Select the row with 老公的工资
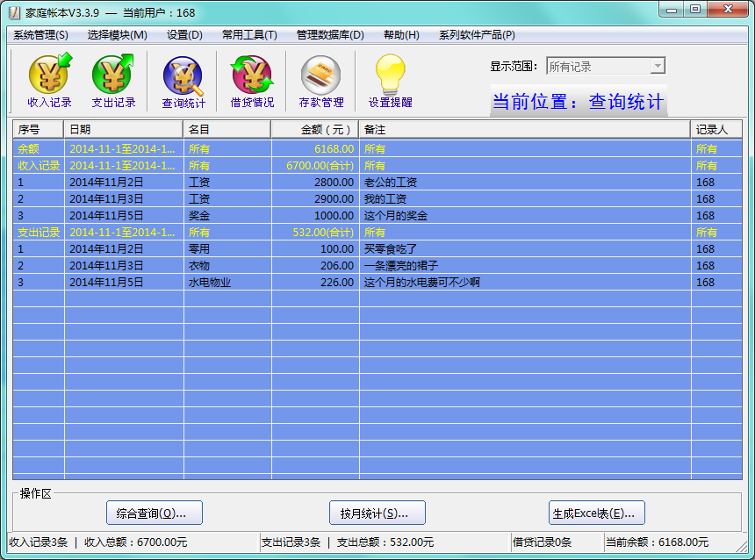 pyautogui.click(x=377, y=182)
